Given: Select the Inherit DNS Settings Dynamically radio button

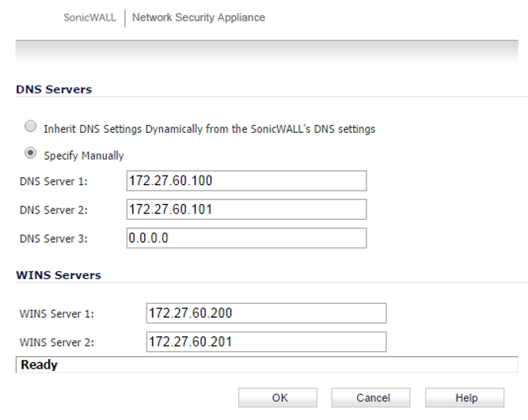Looking at the screenshot, I should coord(31,127).
